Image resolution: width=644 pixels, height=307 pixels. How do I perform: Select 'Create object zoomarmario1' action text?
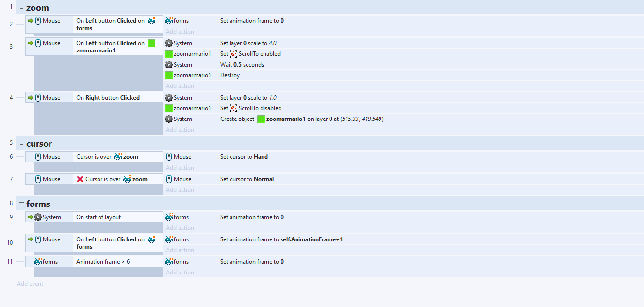coord(302,119)
